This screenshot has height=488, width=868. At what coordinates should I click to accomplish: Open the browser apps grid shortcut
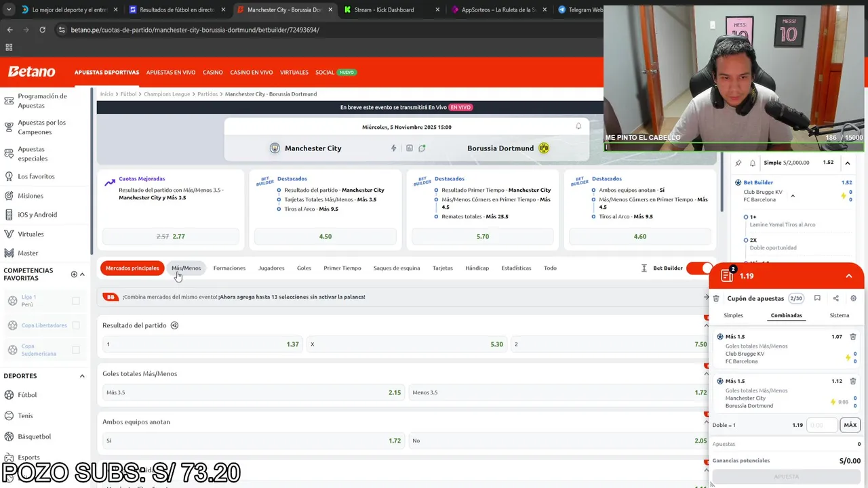click(x=9, y=47)
